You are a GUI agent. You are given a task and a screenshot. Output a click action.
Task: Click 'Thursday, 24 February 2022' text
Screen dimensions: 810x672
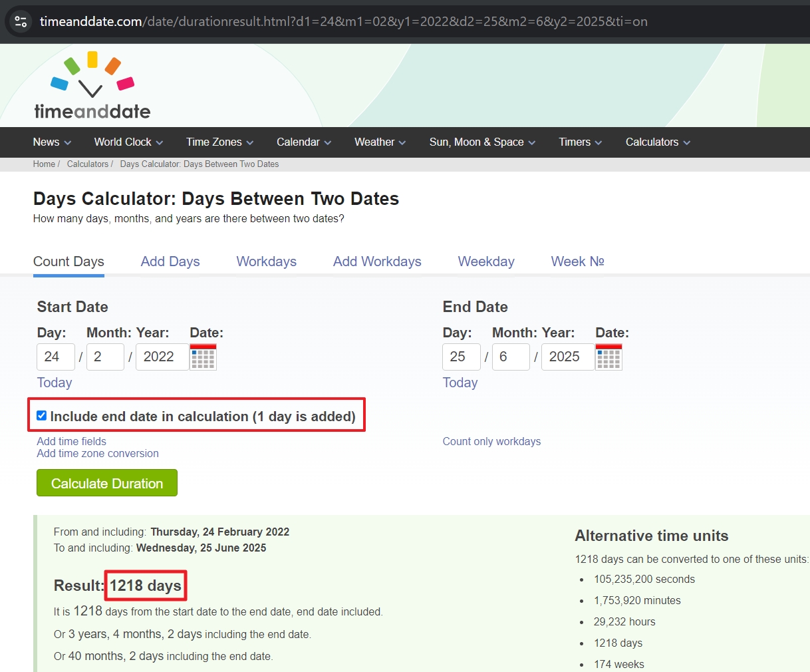(220, 532)
